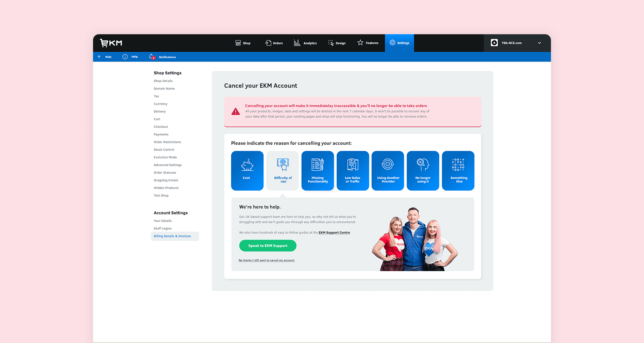Viewport: 644px width, 343px height.
Task: Click the Help info icon
Action: (125, 57)
